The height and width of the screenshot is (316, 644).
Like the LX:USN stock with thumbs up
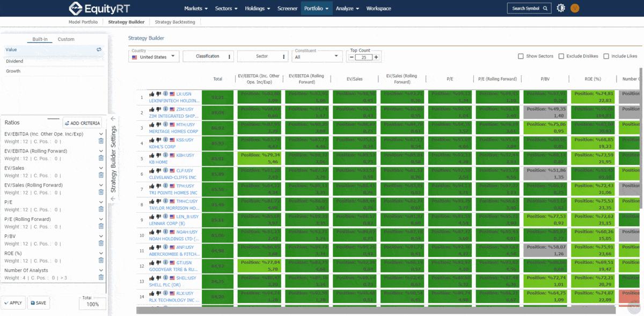click(x=152, y=94)
